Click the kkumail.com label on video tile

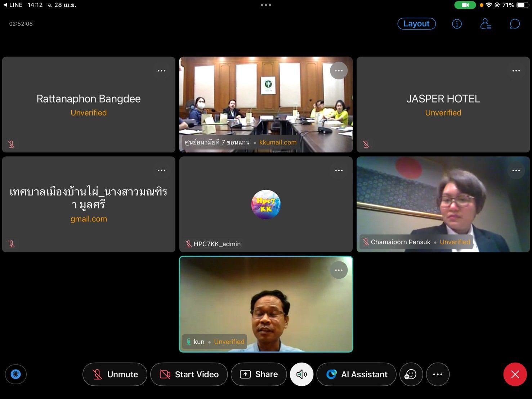click(278, 142)
